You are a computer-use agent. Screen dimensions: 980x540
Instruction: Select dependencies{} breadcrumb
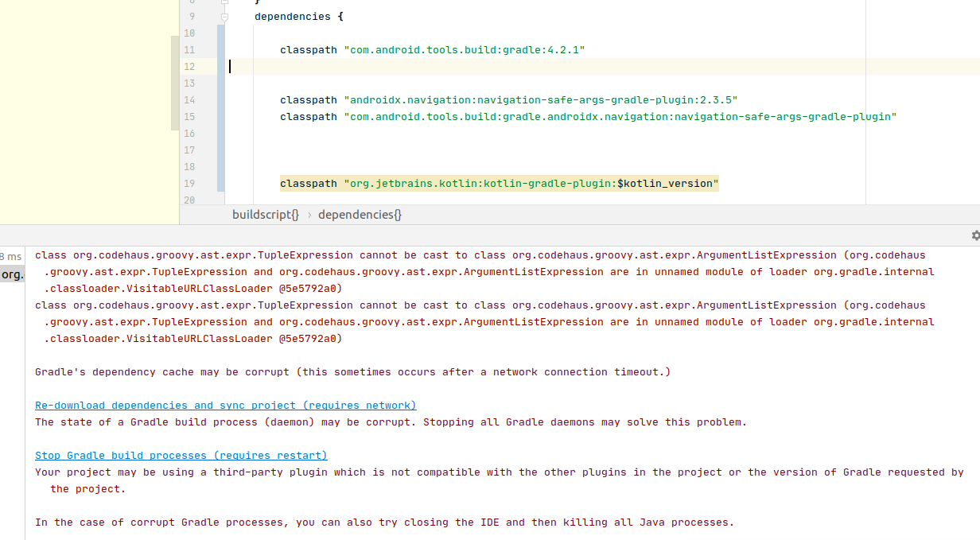(x=360, y=215)
